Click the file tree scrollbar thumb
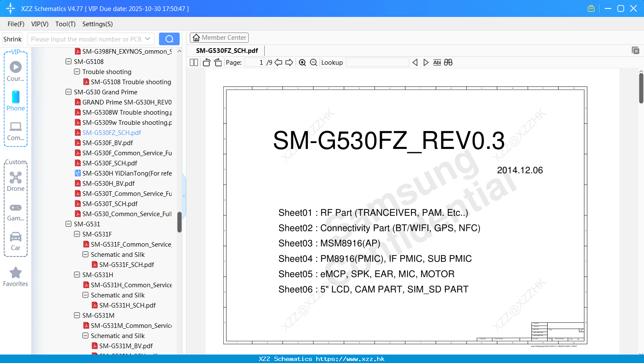 point(179,222)
